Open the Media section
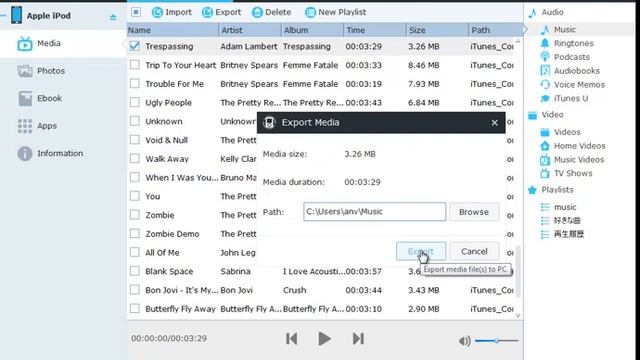The image size is (640, 360). pos(63,43)
